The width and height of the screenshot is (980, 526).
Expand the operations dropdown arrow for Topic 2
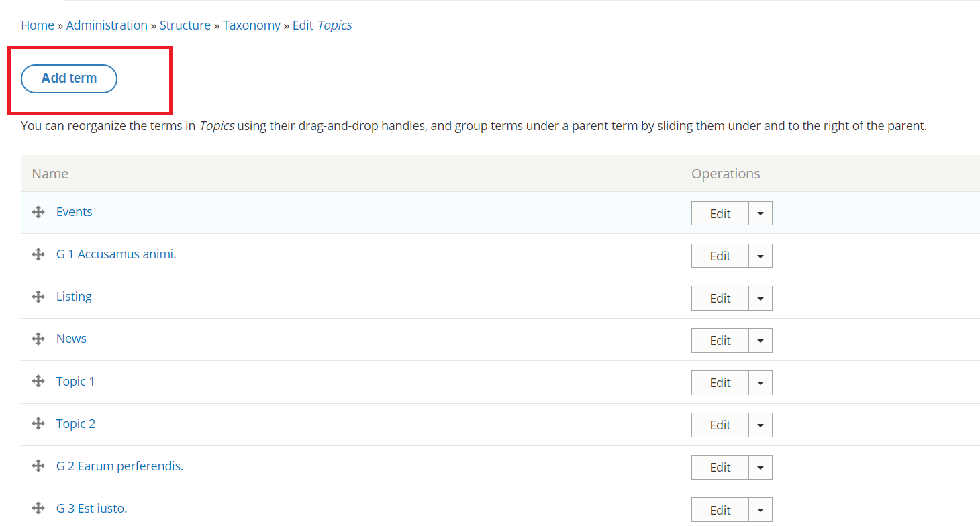tap(760, 425)
